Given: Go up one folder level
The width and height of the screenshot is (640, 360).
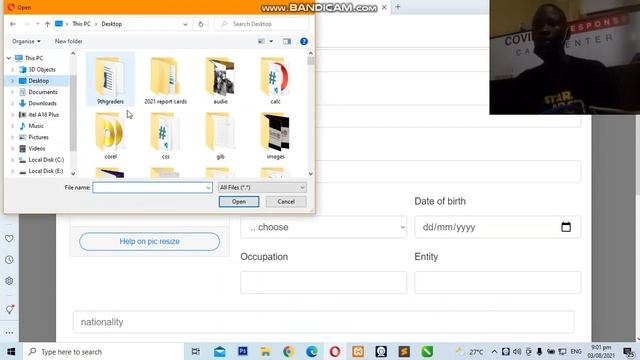Looking at the screenshot, I should point(47,24).
